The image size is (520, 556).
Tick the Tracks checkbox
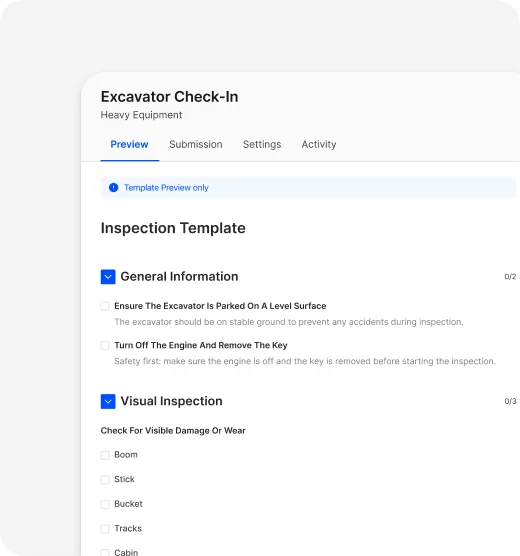(x=105, y=529)
